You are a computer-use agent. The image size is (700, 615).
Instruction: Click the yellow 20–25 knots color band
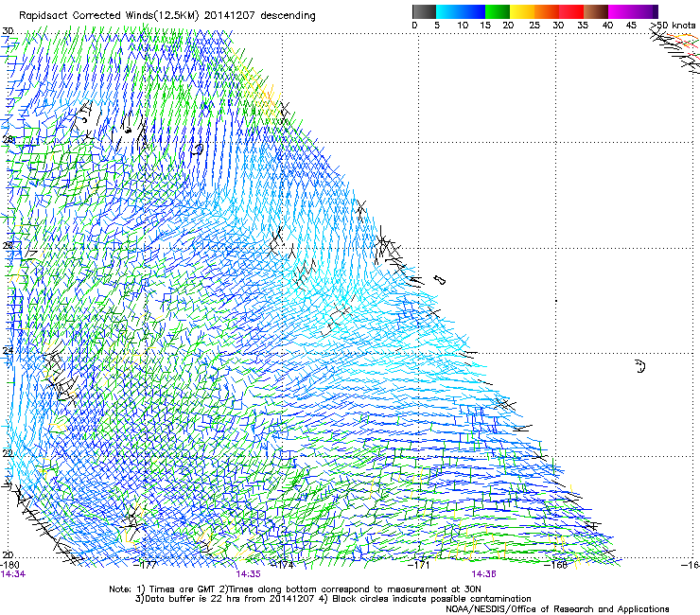coord(522,11)
